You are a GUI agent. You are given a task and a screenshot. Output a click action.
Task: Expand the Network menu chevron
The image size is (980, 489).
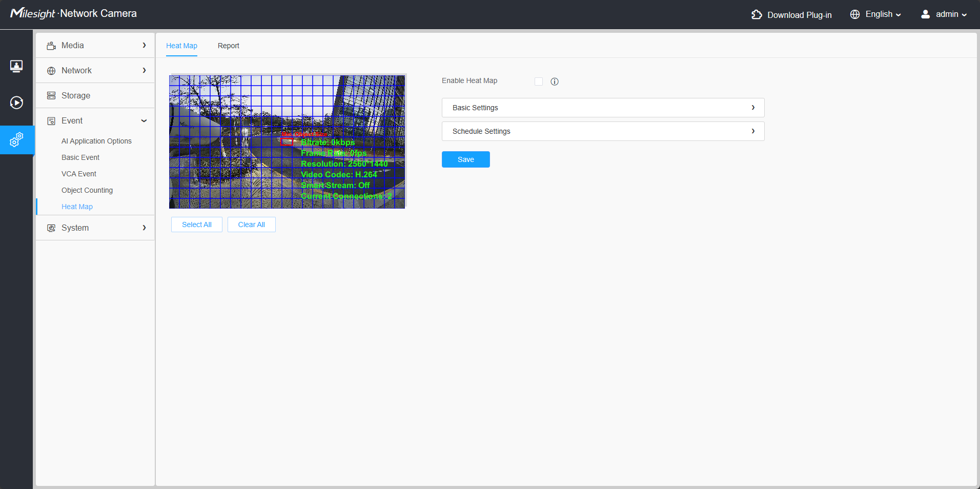(145, 70)
